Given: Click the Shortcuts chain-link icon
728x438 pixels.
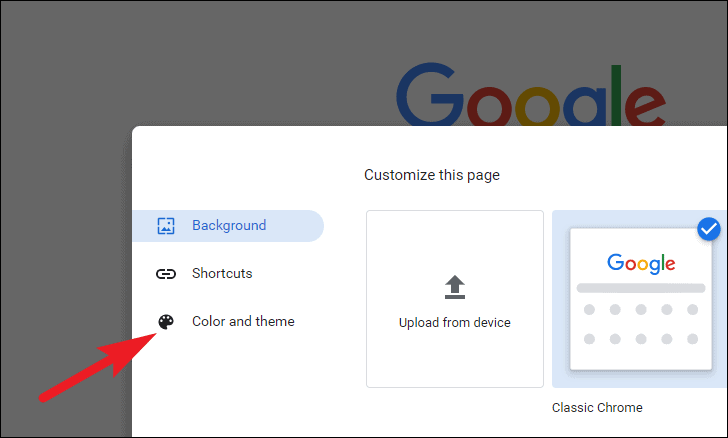Looking at the screenshot, I should pyautogui.click(x=166, y=274).
